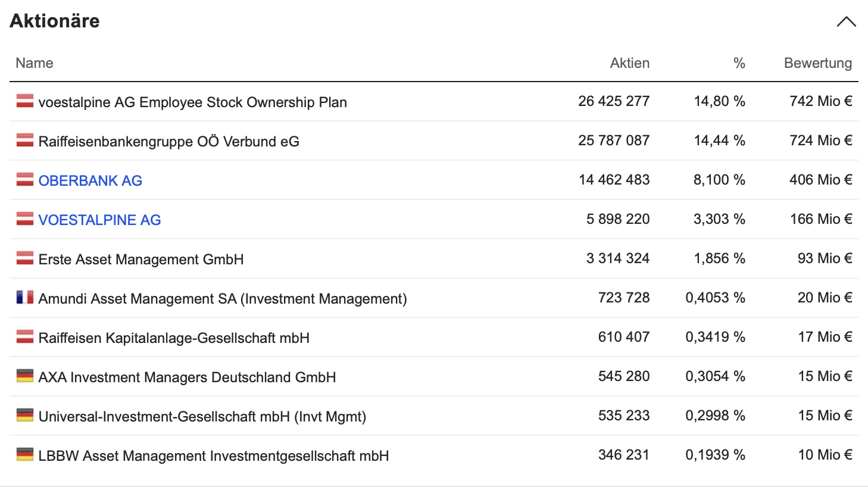Open the OBERBANK AG link
Image resolution: width=868 pixels, height=487 pixels.
pyautogui.click(x=90, y=181)
